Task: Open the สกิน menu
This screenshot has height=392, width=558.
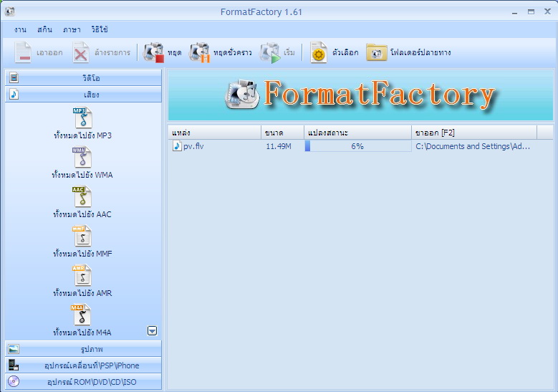Action: pyautogui.click(x=44, y=29)
